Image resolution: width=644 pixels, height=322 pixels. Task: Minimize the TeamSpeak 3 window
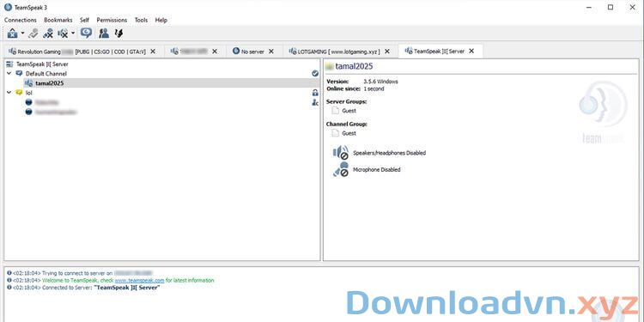click(x=589, y=7)
